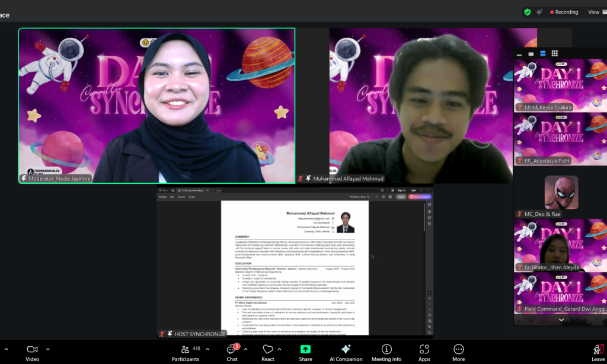This screenshot has height=364, width=607.
Task: Expand the audio options caret left of Video
Action: (6, 349)
